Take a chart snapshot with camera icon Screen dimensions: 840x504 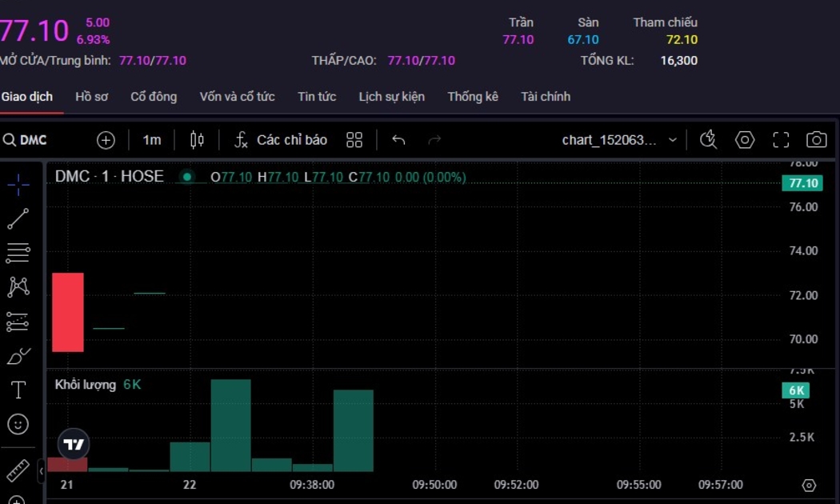tap(816, 140)
